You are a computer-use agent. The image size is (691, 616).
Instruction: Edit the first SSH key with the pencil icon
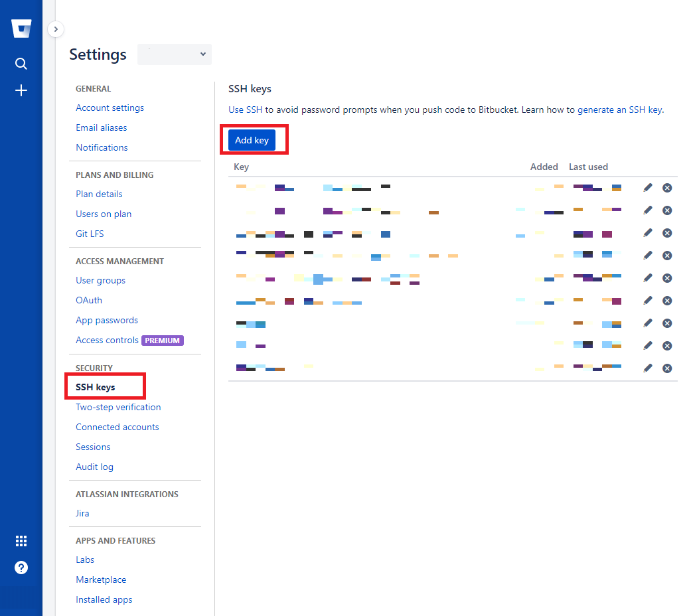tap(647, 188)
